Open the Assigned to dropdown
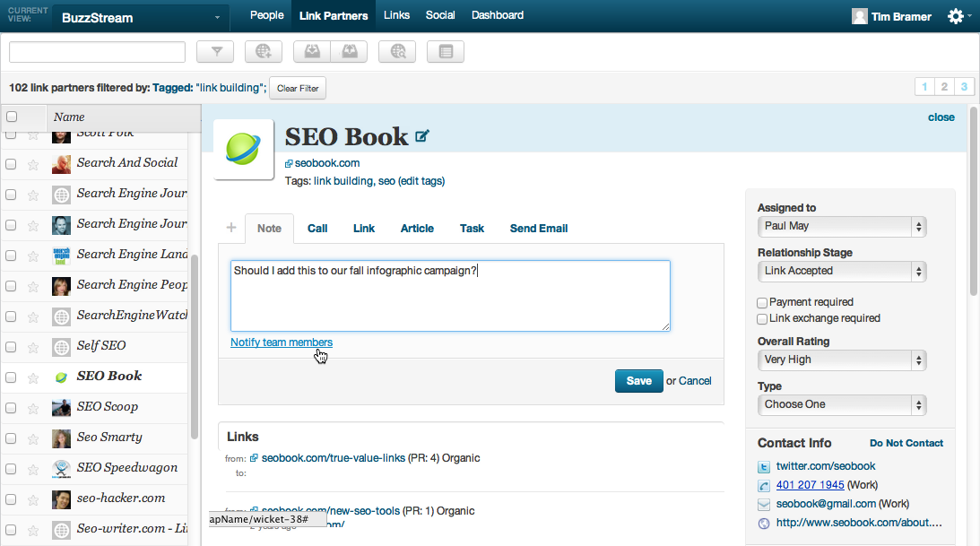The width and height of the screenshot is (980, 546). pos(841,227)
